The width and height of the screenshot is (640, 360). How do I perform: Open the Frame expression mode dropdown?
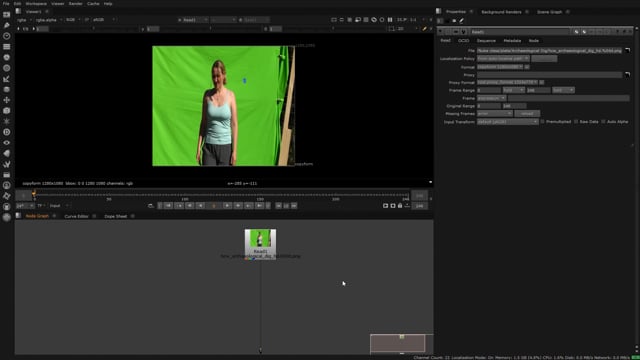pyautogui.click(x=491, y=98)
